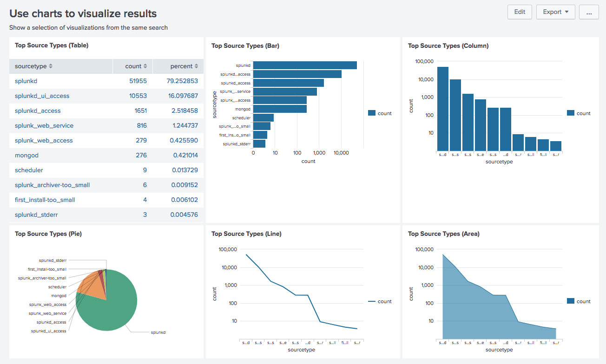Click dashboard title Use charts to visualize results
Viewport: 606px width, 364px height.
point(83,14)
